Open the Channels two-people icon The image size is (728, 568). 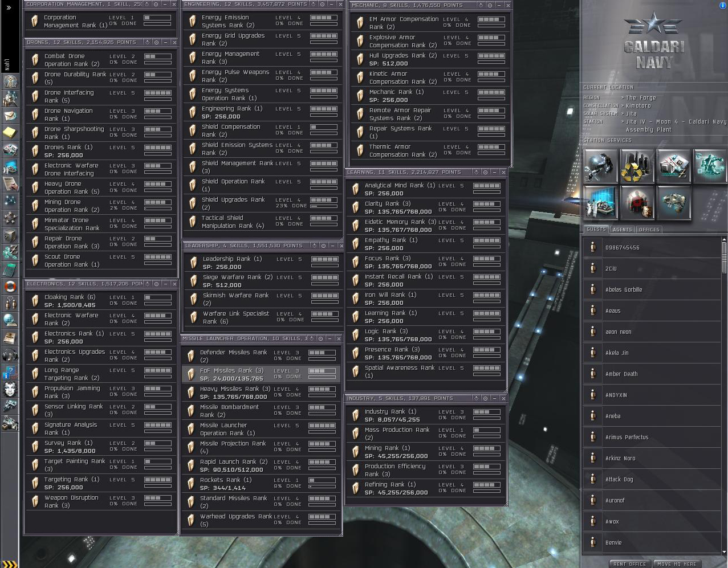(10, 304)
